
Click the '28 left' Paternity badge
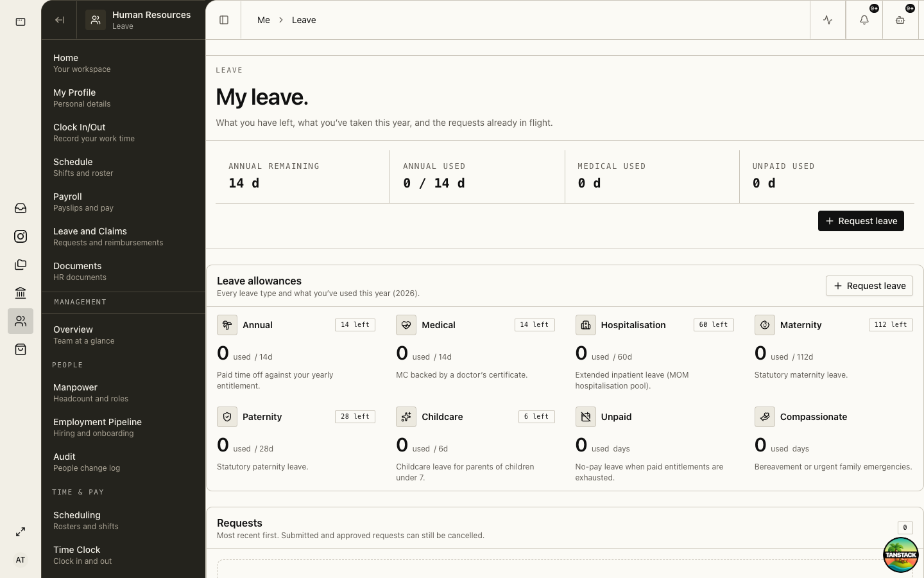click(x=355, y=417)
